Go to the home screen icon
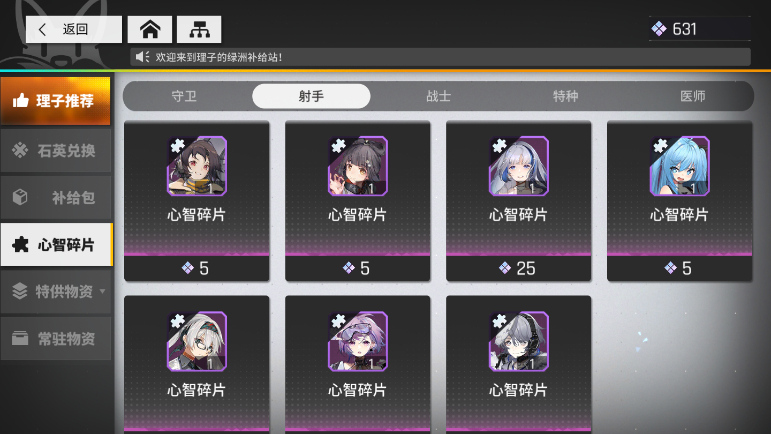The image size is (771, 434). point(150,29)
